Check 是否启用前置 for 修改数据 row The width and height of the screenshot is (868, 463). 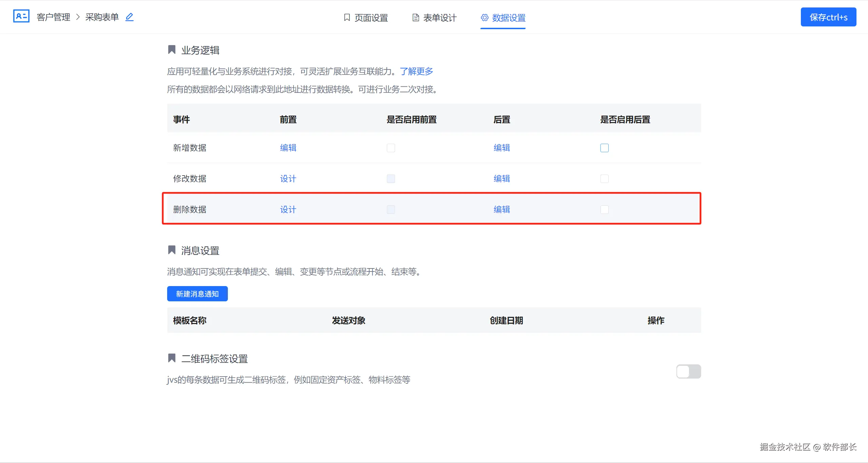(391, 179)
